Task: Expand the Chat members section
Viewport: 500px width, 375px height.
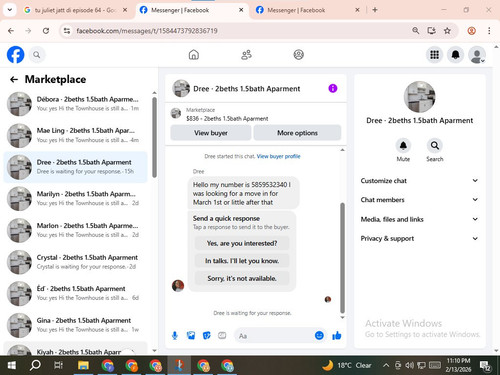Action: coord(419,200)
